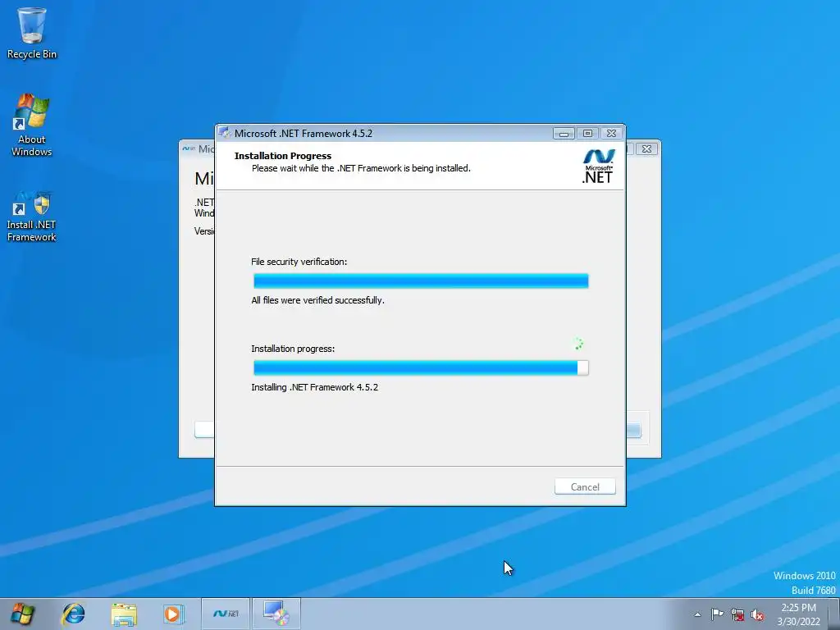
Task: Click the title bar of the background window
Action: tap(197, 149)
